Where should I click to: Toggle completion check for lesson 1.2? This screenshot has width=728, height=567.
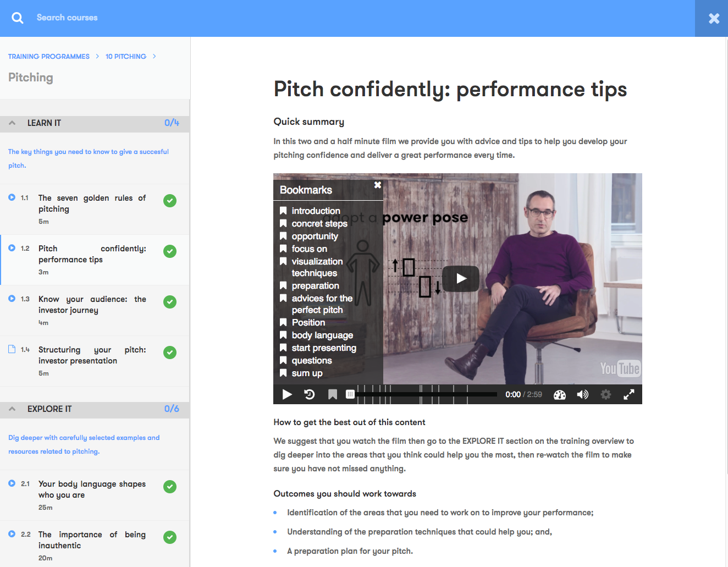pyautogui.click(x=170, y=251)
